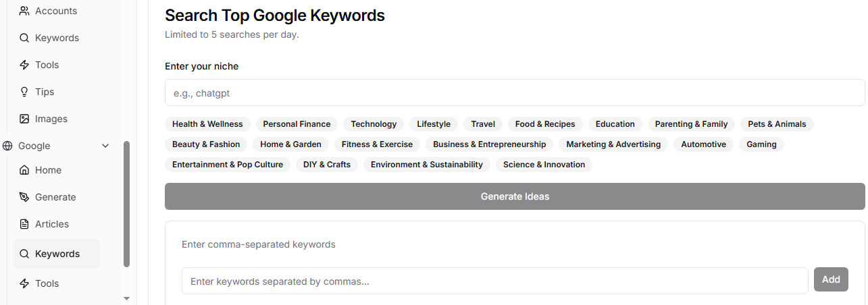
Task: Open the Images picture icon
Action: (x=24, y=119)
